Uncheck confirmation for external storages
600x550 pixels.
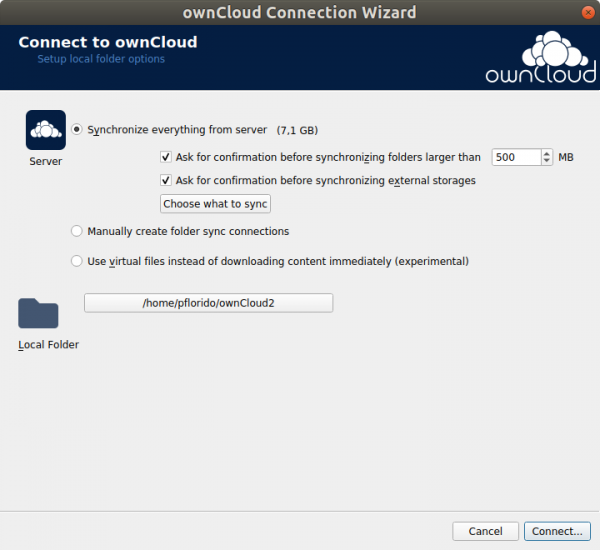tap(166, 180)
